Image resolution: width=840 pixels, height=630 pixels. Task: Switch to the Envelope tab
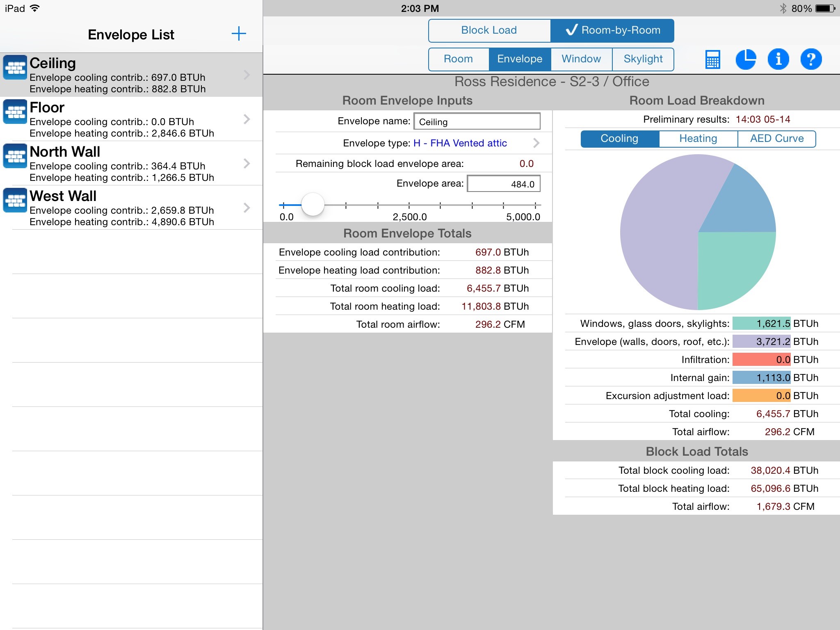click(x=520, y=59)
